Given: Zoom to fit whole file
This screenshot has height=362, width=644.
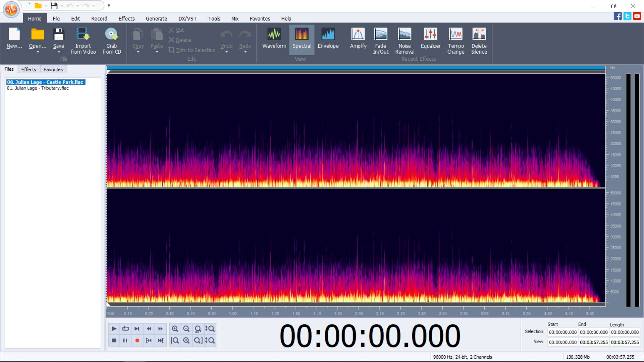Looking at the screenshot, I should [186, 340].
